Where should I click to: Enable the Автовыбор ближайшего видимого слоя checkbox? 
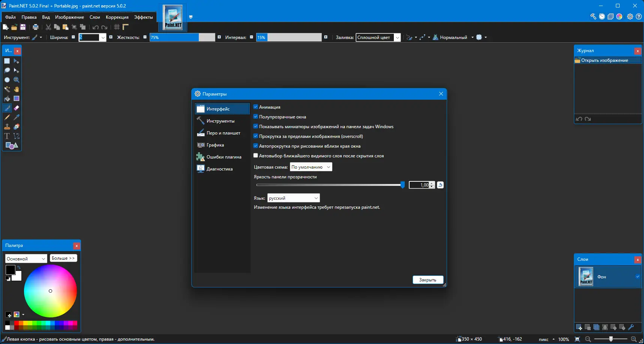256,156
